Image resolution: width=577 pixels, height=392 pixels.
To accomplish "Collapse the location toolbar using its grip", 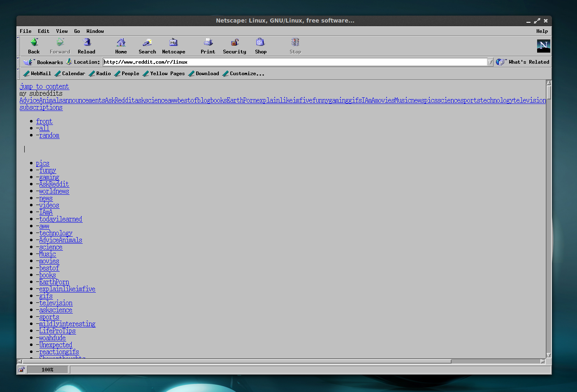I will pyautogui.click(x=18, y=62).
